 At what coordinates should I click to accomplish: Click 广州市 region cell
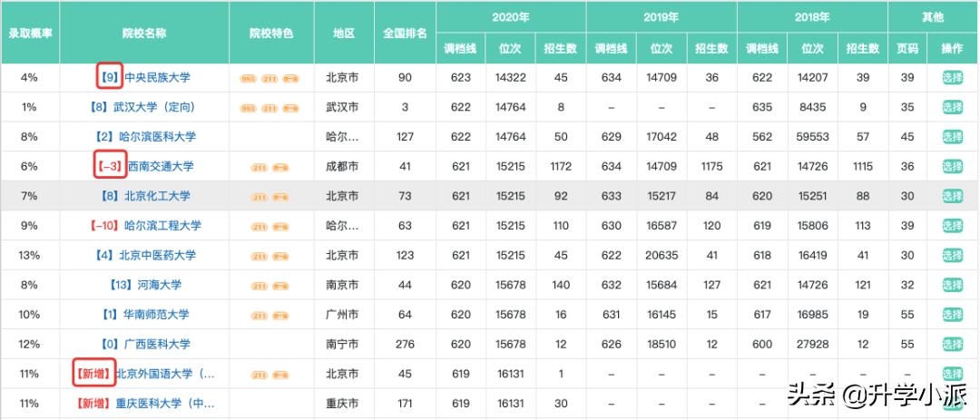pyautogui.click(x=342, y=315)
